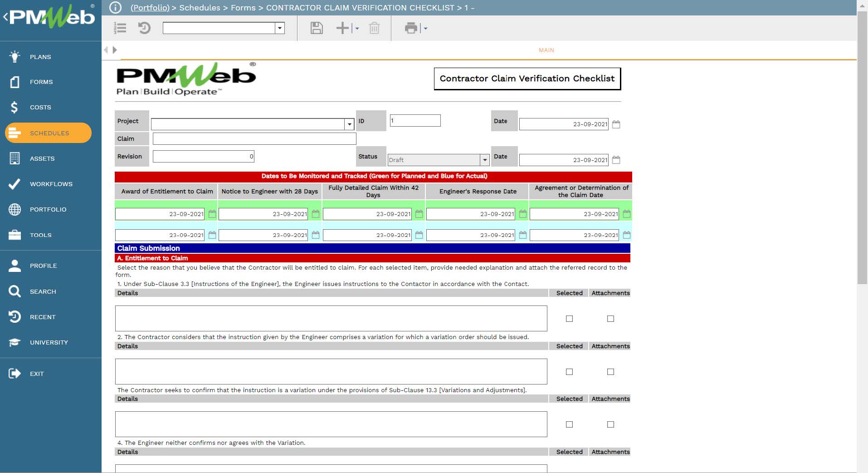This screenshot has width=868, height=473.
Task: Click the top header Date input
Action: (564, 124)
